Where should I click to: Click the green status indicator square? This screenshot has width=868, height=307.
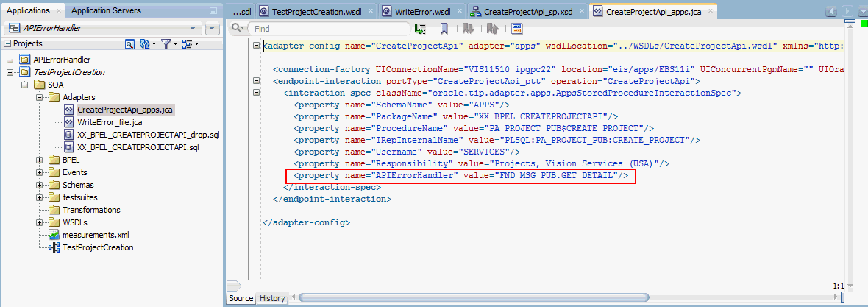(864, 24)
